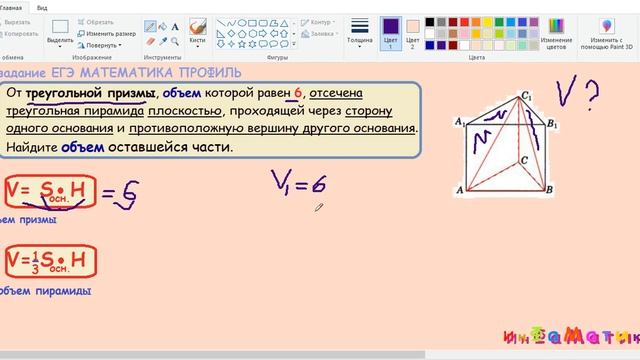Screen dimensions: 640x360
Task: Choose the Triangle shape
Action: (x=284, y=23)
